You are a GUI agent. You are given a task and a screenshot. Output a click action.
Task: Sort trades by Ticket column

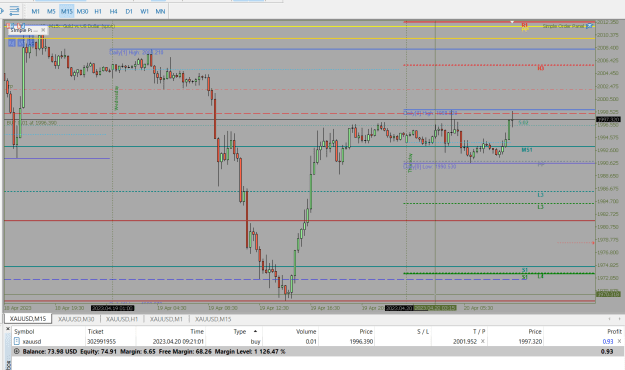(96, 332)
